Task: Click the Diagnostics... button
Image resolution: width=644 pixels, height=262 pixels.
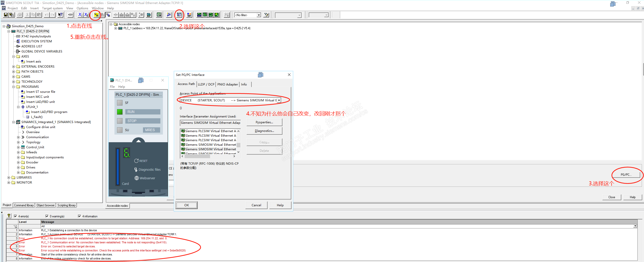Action: click(x=264, y=131)
